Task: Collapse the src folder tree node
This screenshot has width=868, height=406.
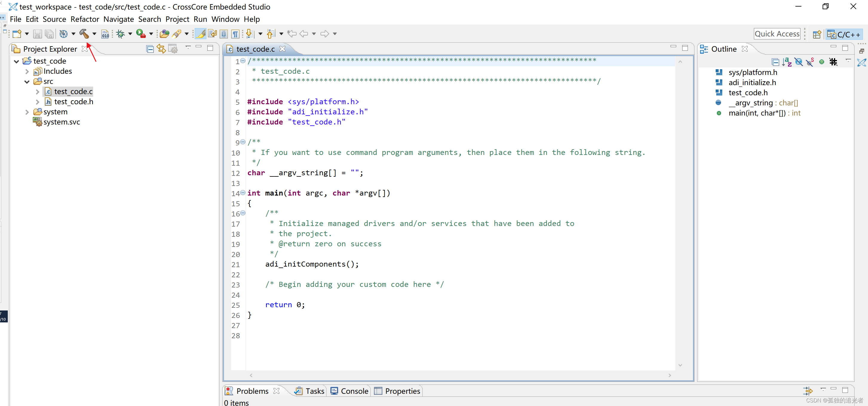Action: point(27,81)
